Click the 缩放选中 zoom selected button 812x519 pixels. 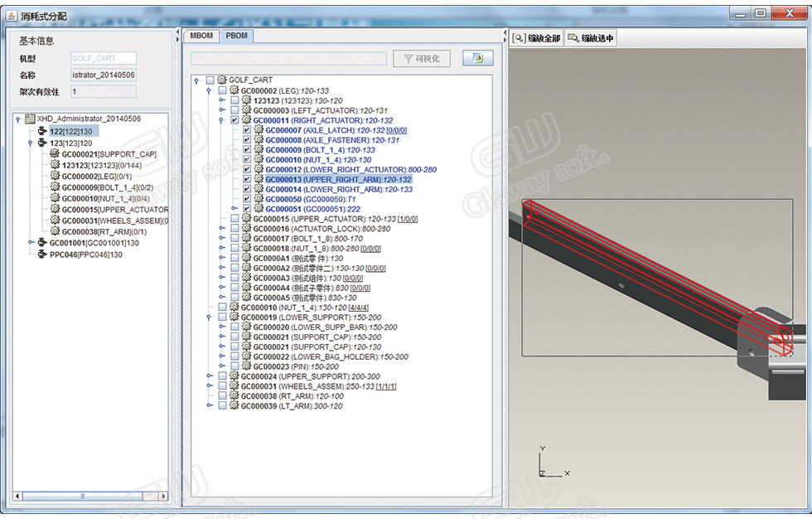point(591,38)
